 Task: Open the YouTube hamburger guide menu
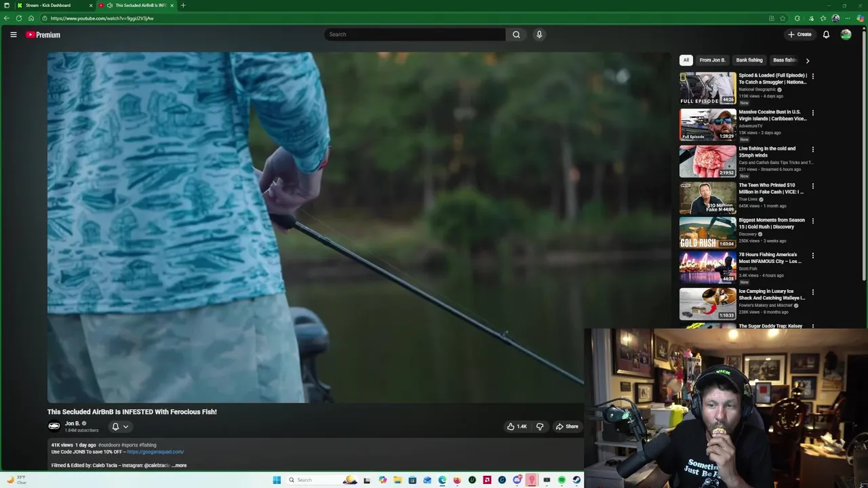(13, 35)
